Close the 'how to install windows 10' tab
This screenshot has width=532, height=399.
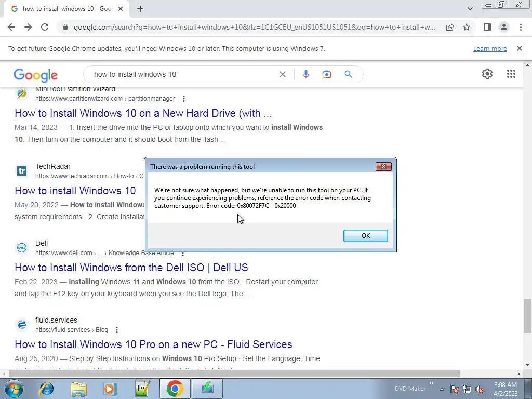[121, 9]
